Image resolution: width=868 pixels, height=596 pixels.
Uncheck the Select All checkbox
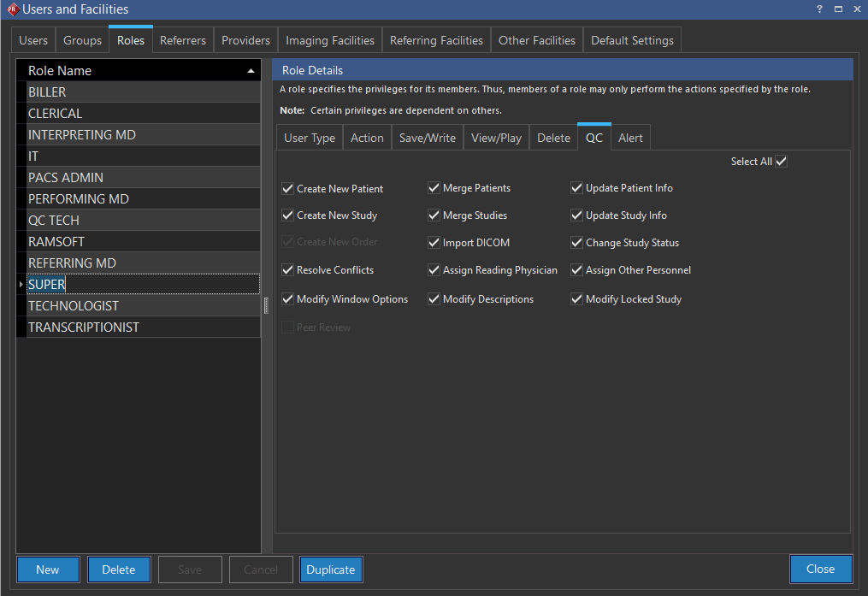click(x=781, y=162)
